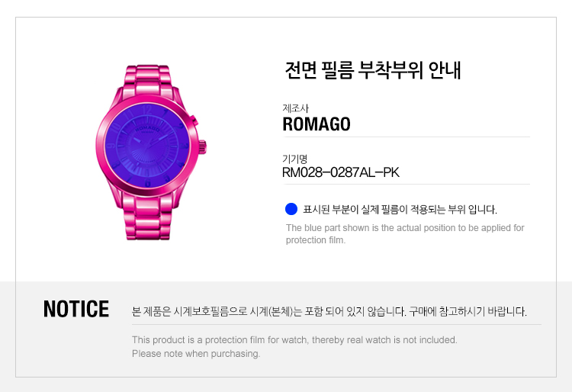Click the Korean legend text beside blue dot
Screen dimensions: 572x392
(x=400, y=209)
